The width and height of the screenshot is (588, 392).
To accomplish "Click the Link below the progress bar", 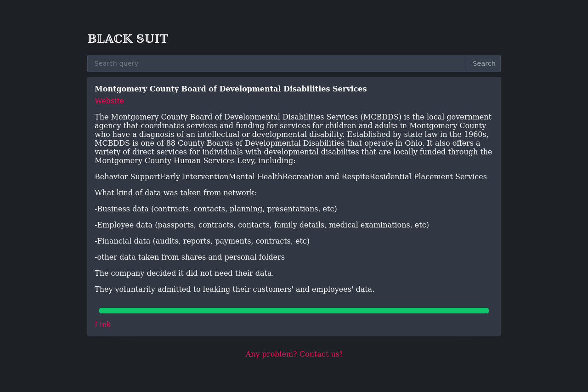I will click(103, 325).
